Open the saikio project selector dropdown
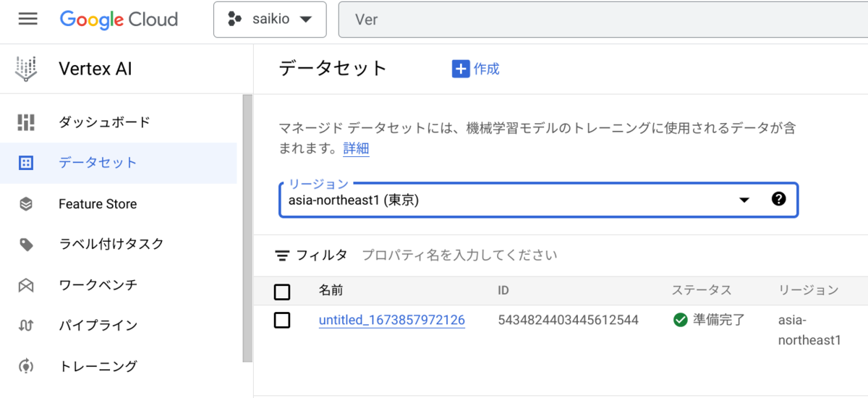This screenshot has width=868, height=398. coord(270,20)
